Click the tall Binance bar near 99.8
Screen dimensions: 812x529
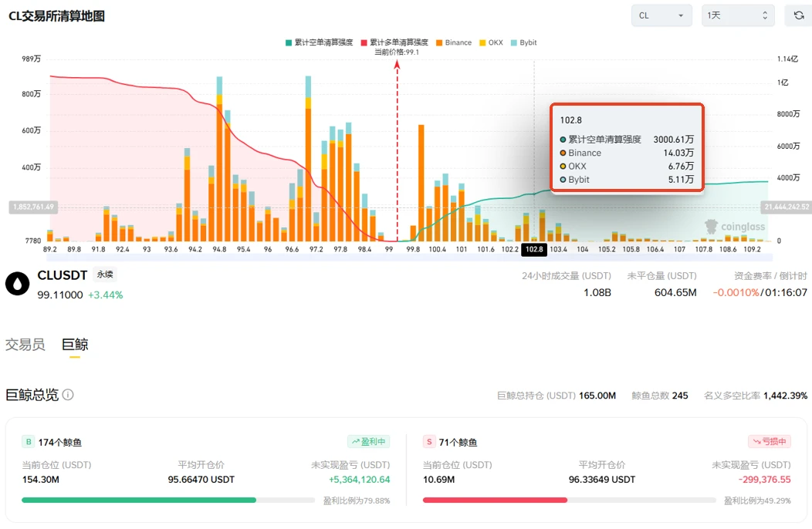tap(421, 184)
